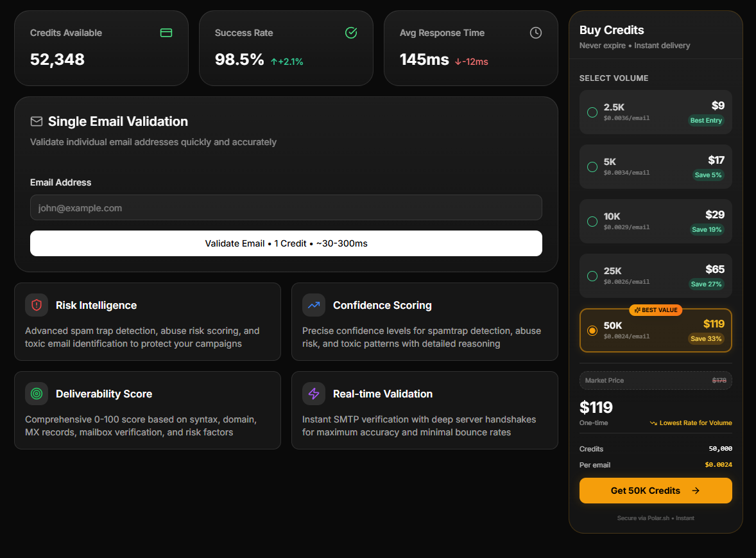Click the Save 33% badge on 50K plan
Image resolution: width=756 pixels, height=558 pixels.
(706, 338)
